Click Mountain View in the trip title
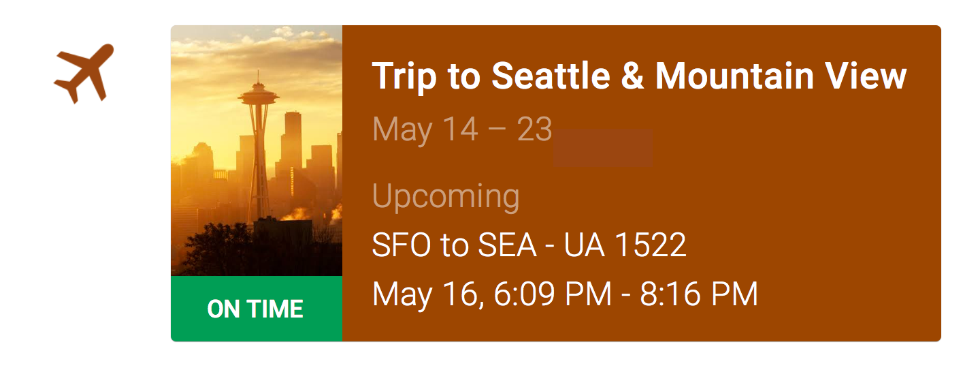The width and height of the screenshot is (980, 370). tap(781, 76)
